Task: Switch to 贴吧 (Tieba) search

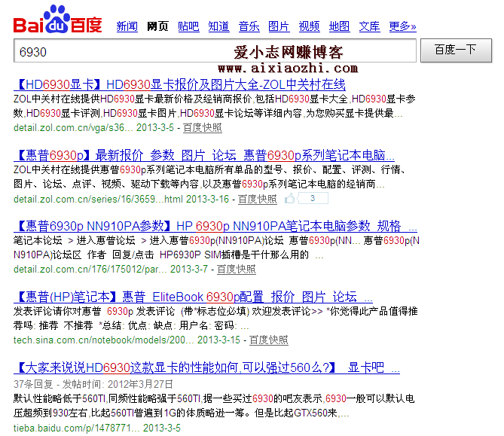Action: tap(188, 26)
